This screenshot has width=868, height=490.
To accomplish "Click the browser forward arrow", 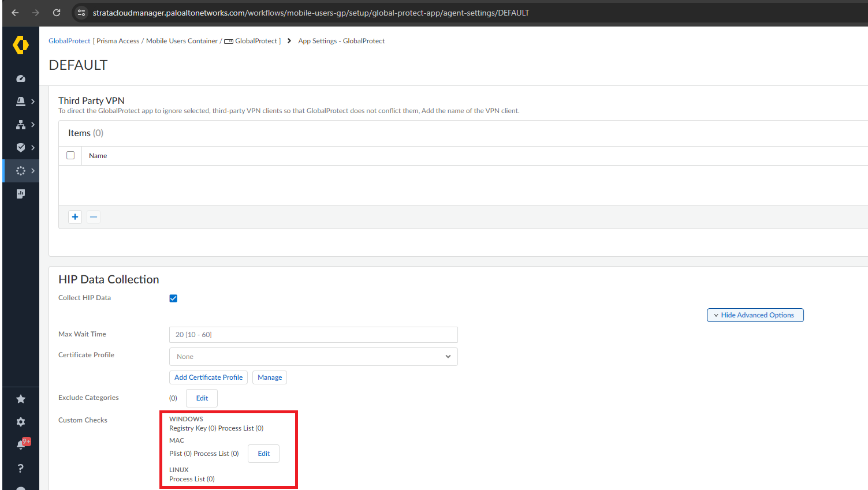I will pyautogui.click(x=36, y=13).
